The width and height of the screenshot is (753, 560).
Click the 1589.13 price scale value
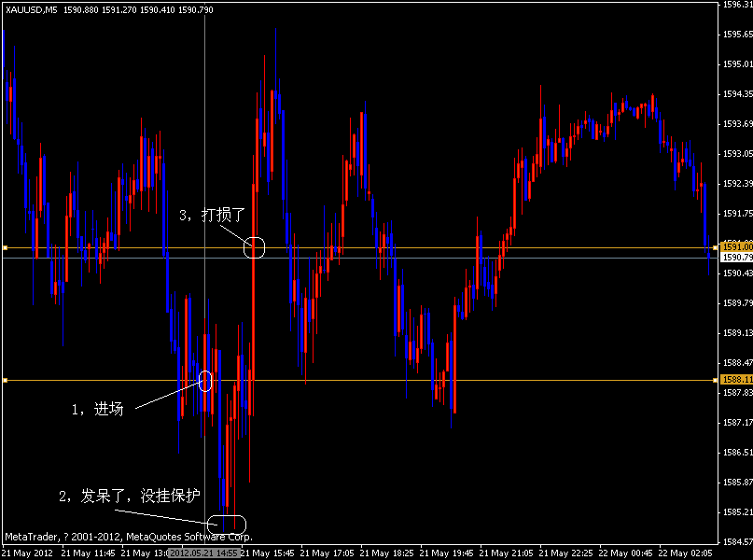pyautogui.click(x=738, y=333)
